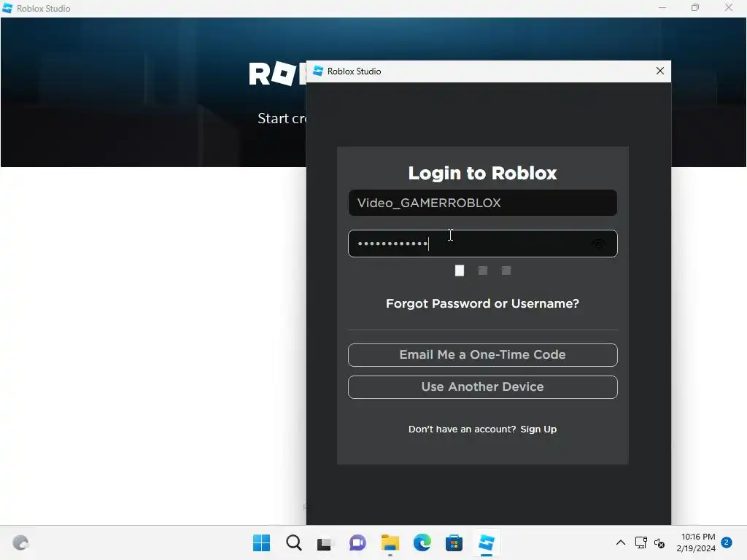Open Task View on the taskbar
This screenshot has height=560, width=747.
click(x=325, y=543)
